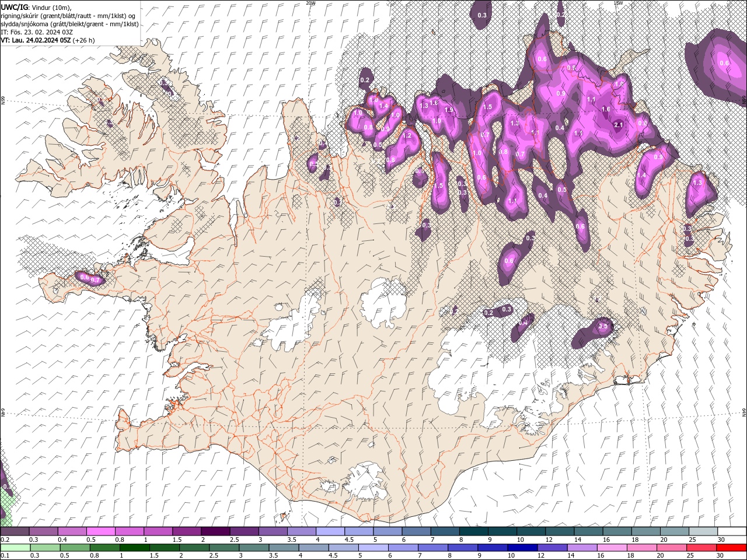This screenshot has height=560, width=747.
Task: Click the 20W longitude label
Action: (x=310, y=3)
